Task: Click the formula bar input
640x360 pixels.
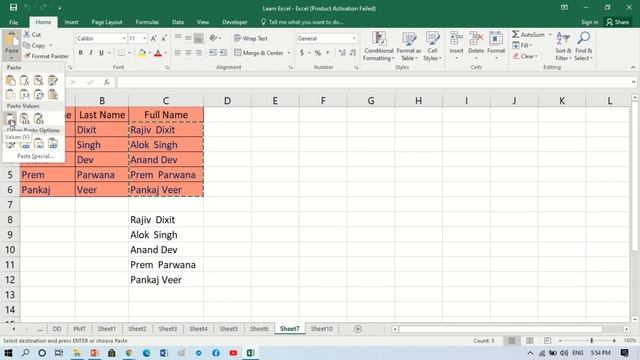Action: pos(373,82)
